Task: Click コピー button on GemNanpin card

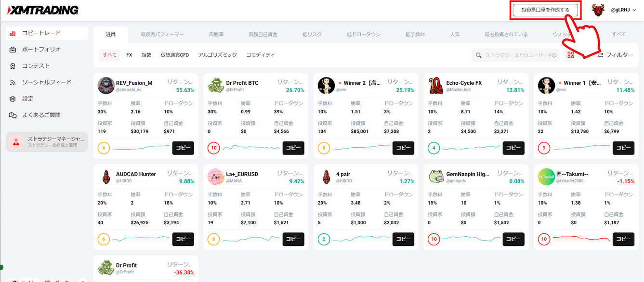Action: click(513, 239)
